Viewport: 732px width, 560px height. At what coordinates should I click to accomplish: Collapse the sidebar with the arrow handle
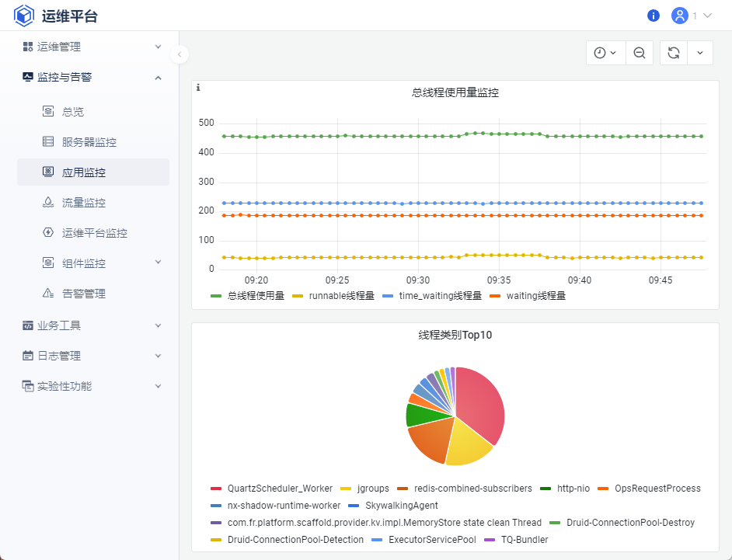tap(180, 54)
